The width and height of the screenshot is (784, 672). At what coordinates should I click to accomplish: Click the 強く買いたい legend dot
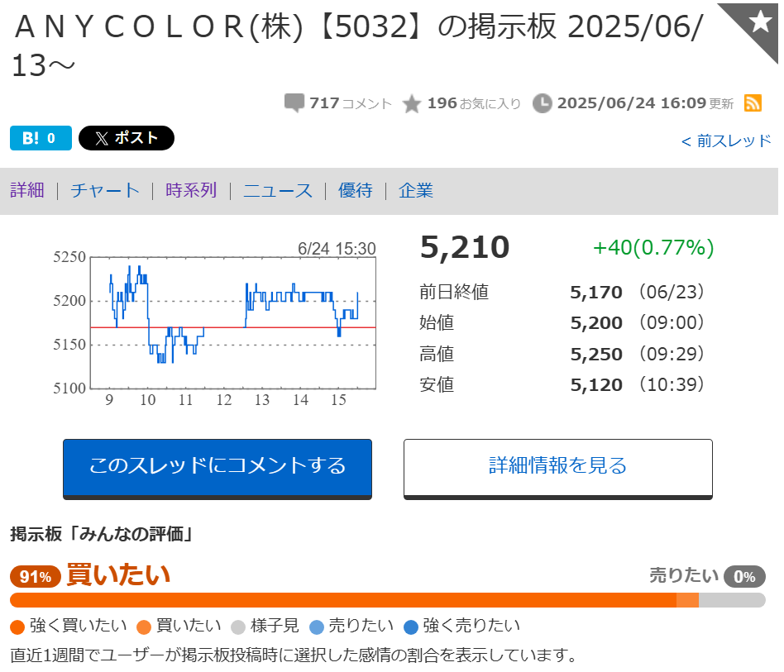(x=17, y=627)
